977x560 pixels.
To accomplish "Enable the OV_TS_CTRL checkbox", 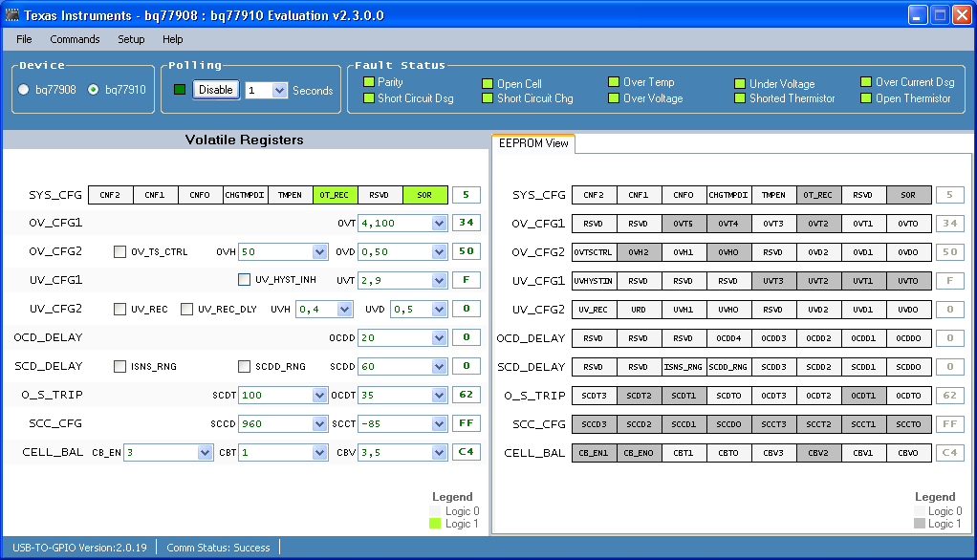I will [119, 251].
